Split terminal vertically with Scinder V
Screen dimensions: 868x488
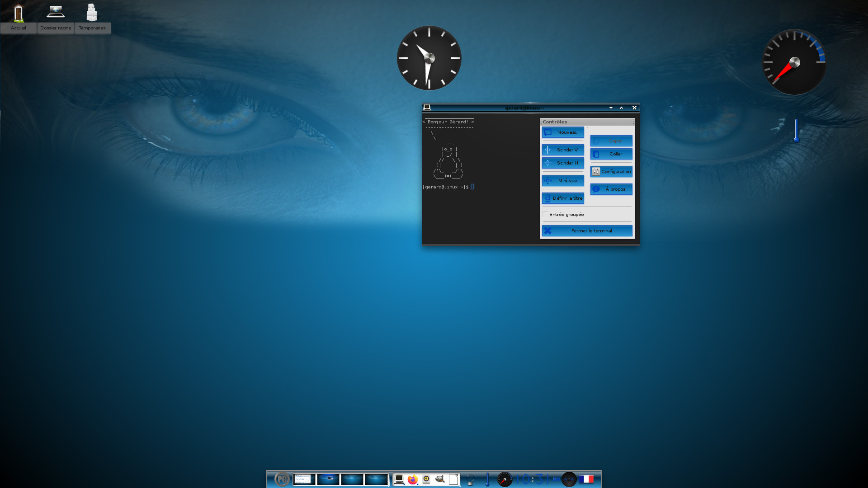coord(563,150)
